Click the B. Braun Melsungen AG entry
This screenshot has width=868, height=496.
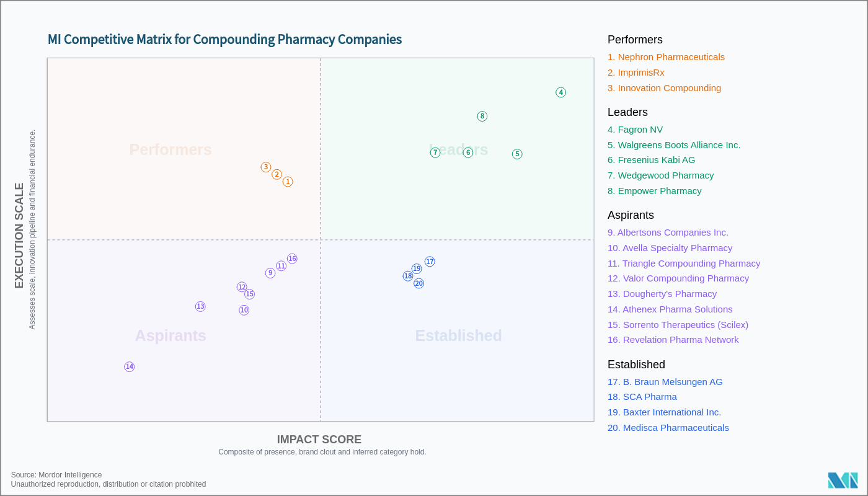coord(665,382)
